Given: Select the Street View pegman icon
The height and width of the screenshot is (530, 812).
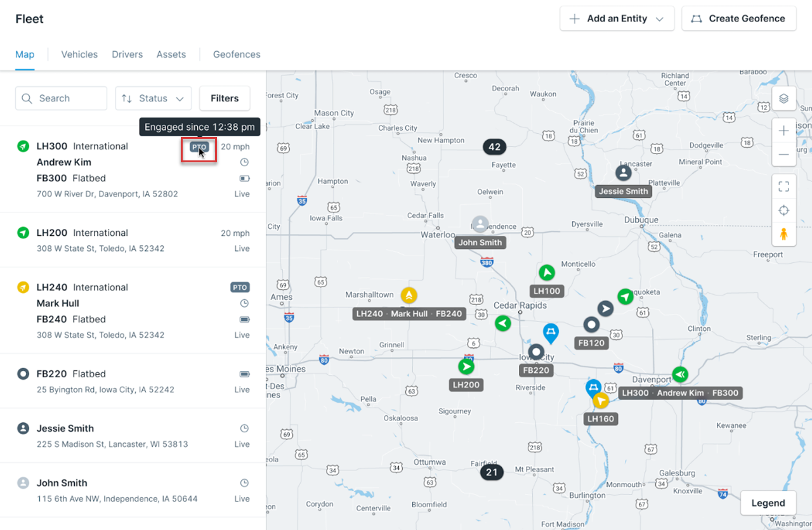Looking at the screenshot, I should (x=783, y=235).
